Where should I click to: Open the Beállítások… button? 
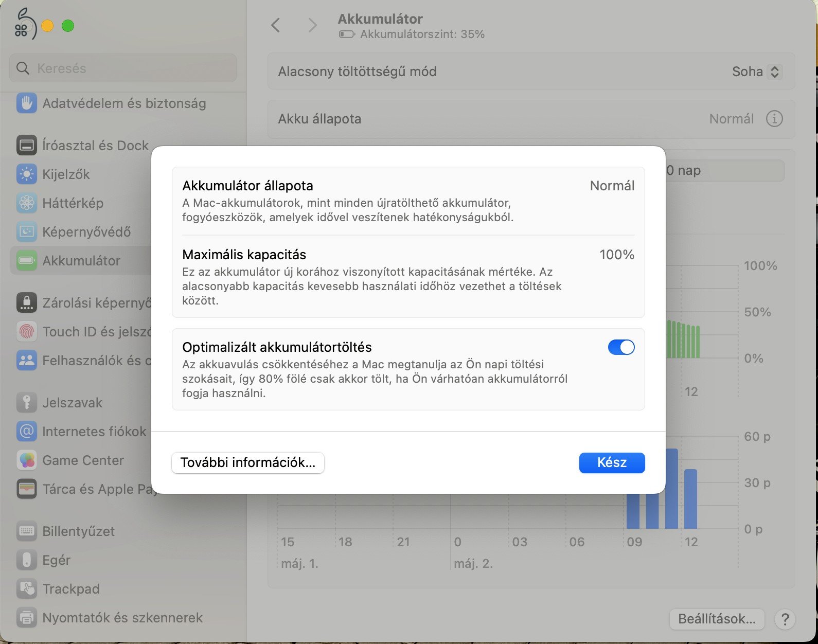[x=717, y=619]
